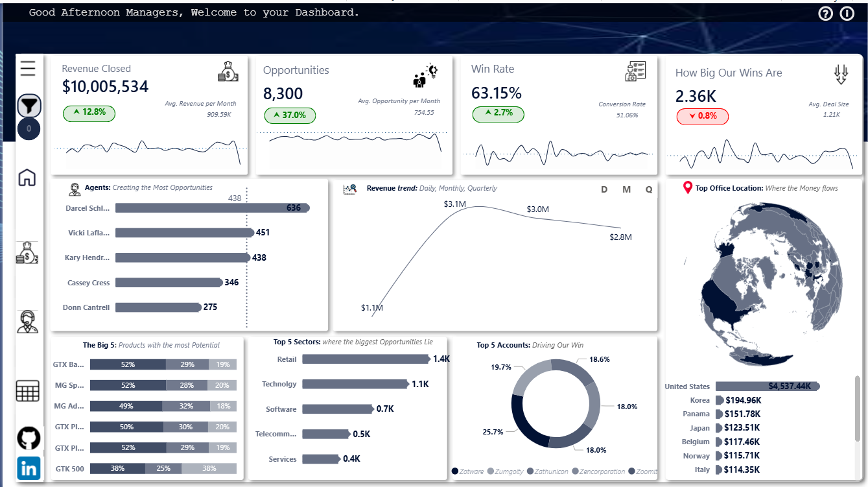
Task: Click the green 2.7% change badge
Action: (x=498, y=113)
